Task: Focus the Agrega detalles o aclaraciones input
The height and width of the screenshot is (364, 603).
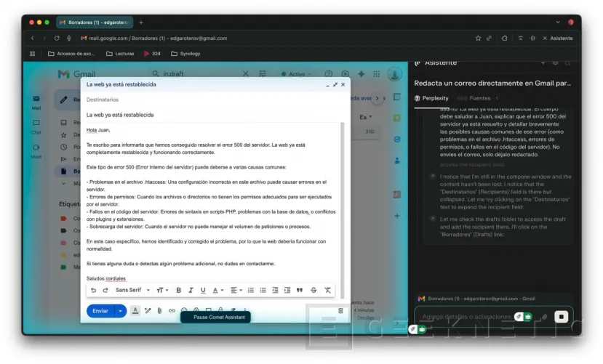Action: pos(467,317)
